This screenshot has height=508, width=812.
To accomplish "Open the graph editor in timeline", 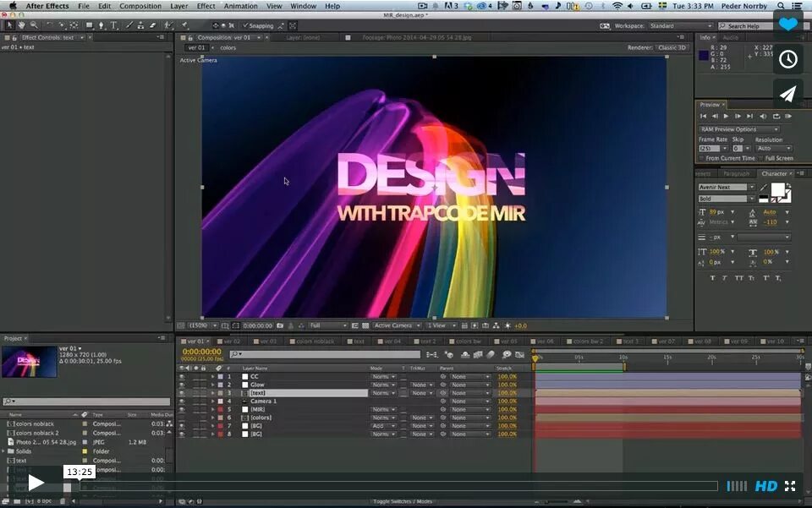I will pyautogui.click(x=520, y=354).
